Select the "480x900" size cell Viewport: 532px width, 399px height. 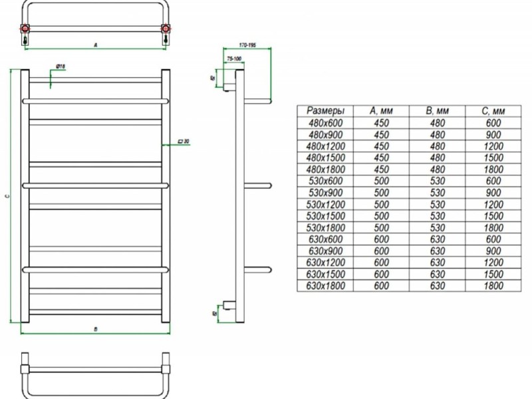pyautogui.click(x=325, y=135)
